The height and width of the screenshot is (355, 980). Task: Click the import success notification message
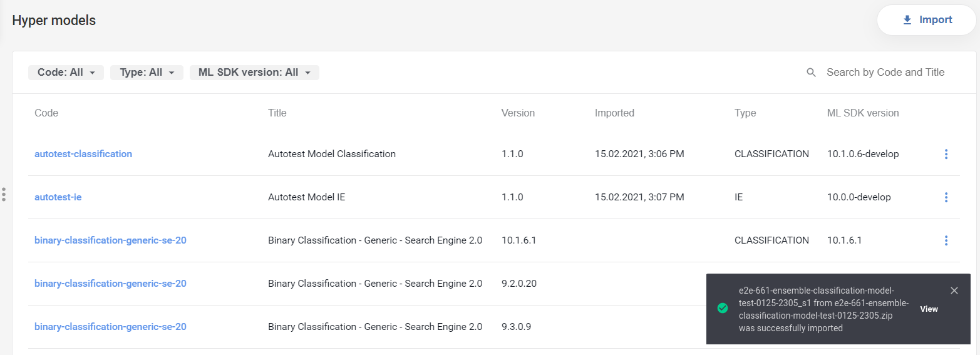click(823, 309)
